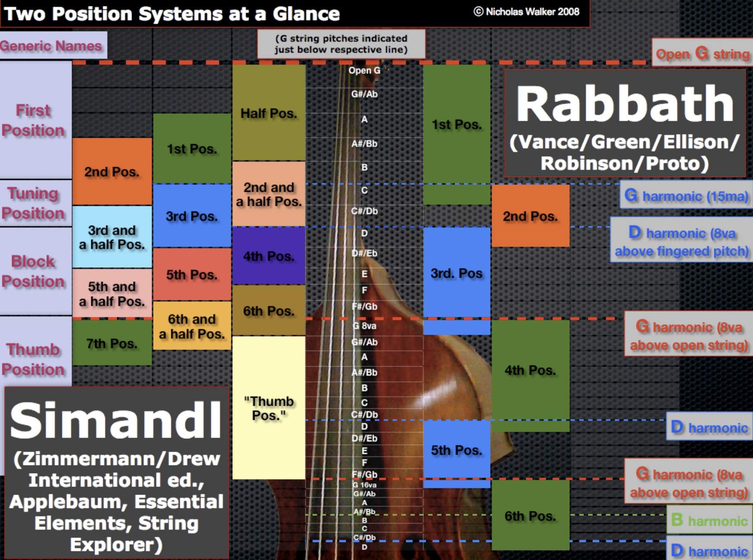
Task: Select "2nd Pos." block below the Rabbath heading
Action: point(530,216)
